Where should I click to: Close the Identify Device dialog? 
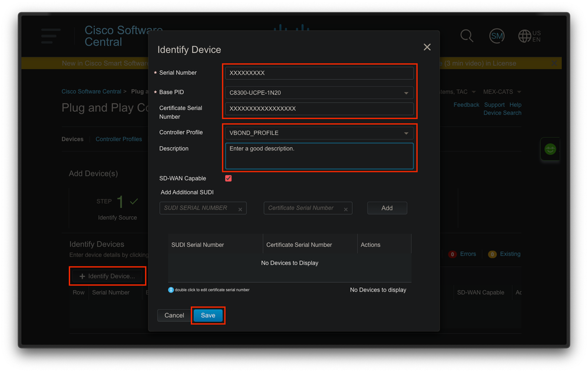point(427,47)
